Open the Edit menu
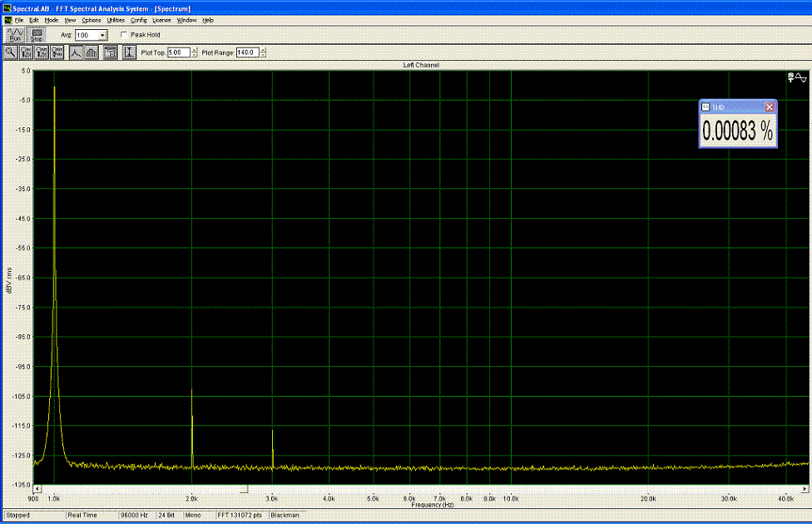 (x=34, y=20)
